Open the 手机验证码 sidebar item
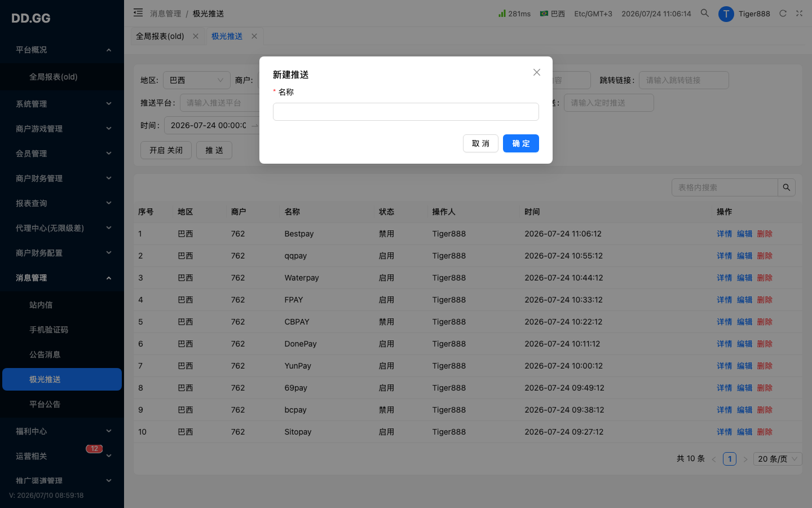The height and width of the screenshot is (508, 812). click(62, 330)
